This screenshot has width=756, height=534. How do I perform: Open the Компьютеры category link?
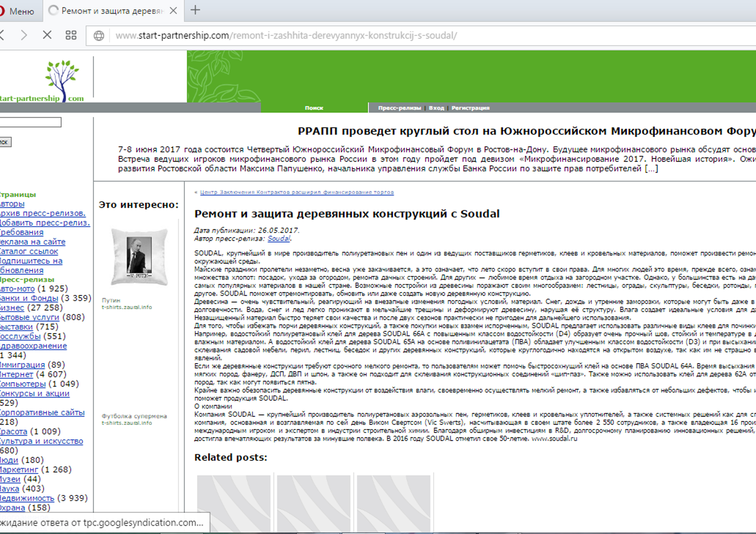23,384
